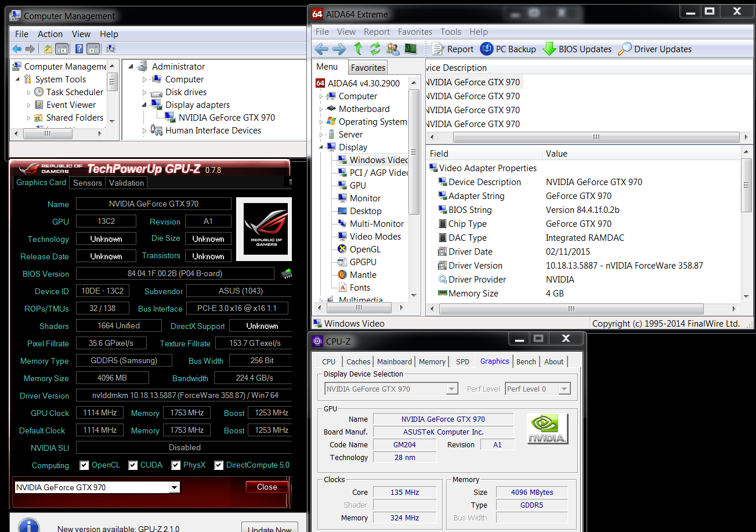Open the AIDA64 OSD monitor icon
756x532 pixels.
click(x=411, y=49)
